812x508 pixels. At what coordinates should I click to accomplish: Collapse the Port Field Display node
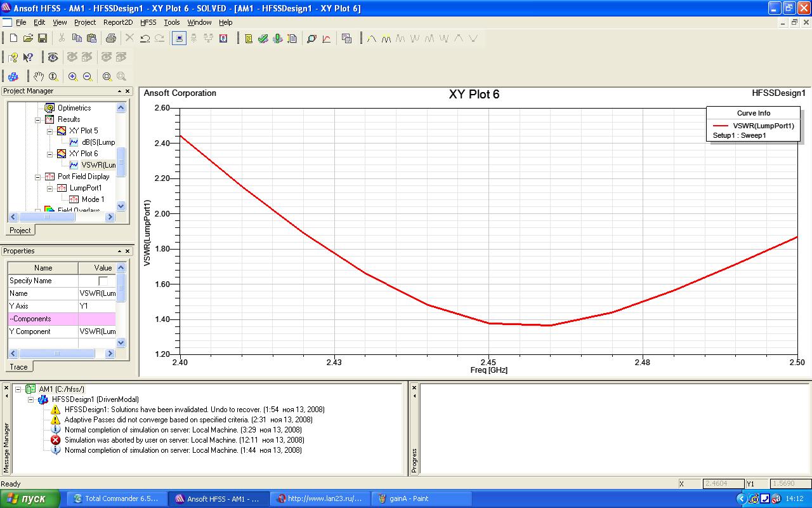38,177
